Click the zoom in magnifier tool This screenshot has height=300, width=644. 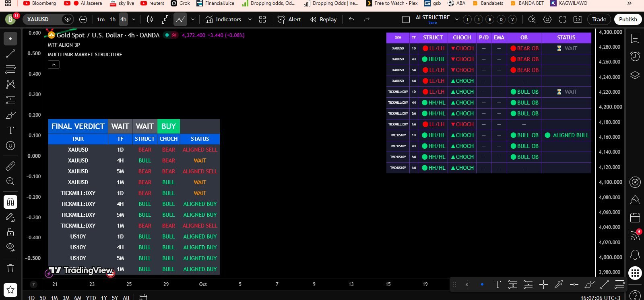tap(10, 181)
